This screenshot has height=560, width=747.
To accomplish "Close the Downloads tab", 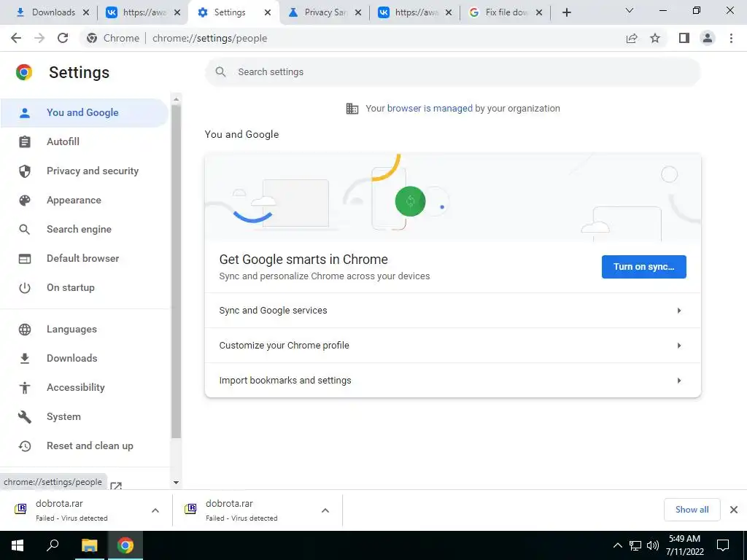I will tap(86, 12).
